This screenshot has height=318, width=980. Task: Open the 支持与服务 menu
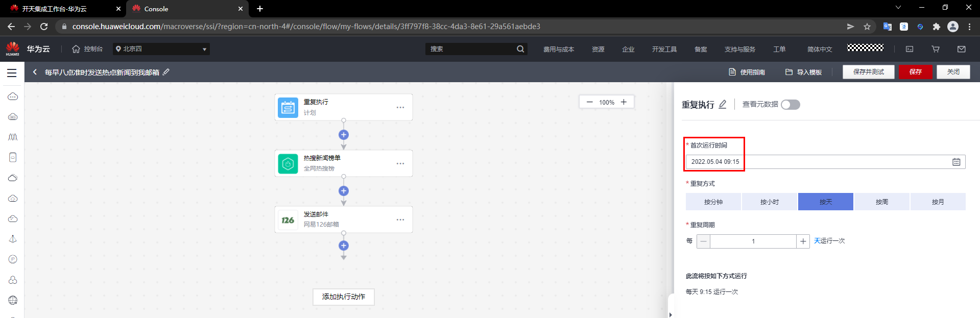[740, 50]
